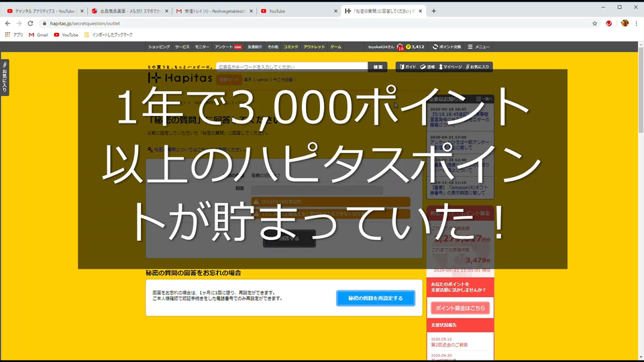644x362 pixels.
Task: Close the YouTube tab
Action: click(x=335, y=11)
